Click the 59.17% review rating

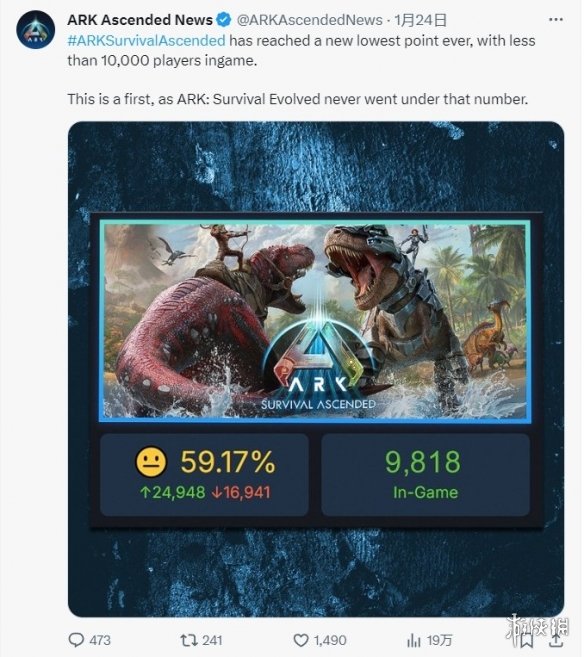pyautogui.click(x=228, y=462)
